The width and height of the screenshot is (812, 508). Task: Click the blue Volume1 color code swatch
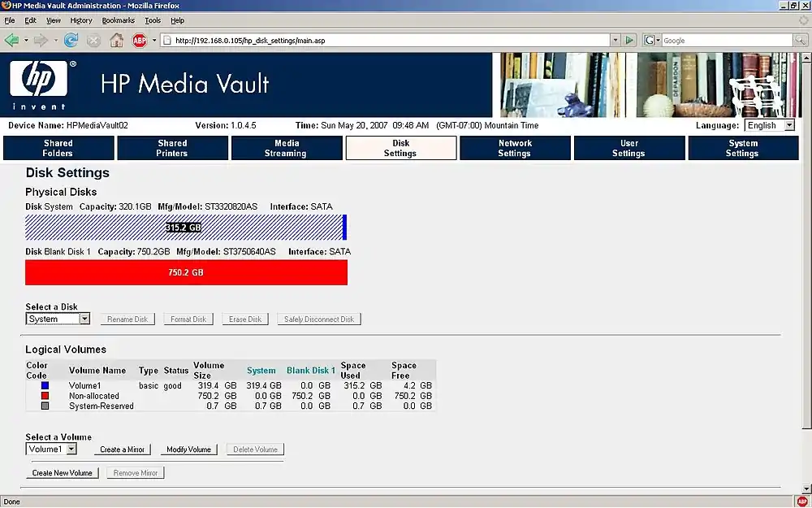point(45,386)
